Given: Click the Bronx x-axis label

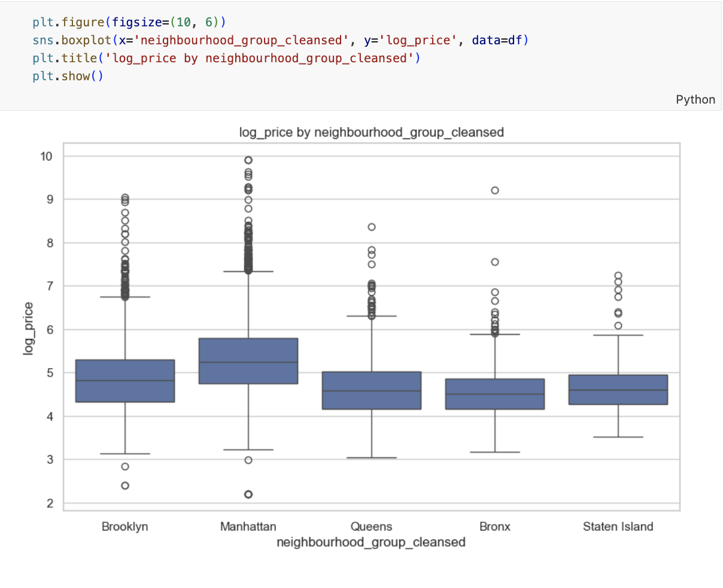Looking at the screenshot, I should tap(495, 526).
